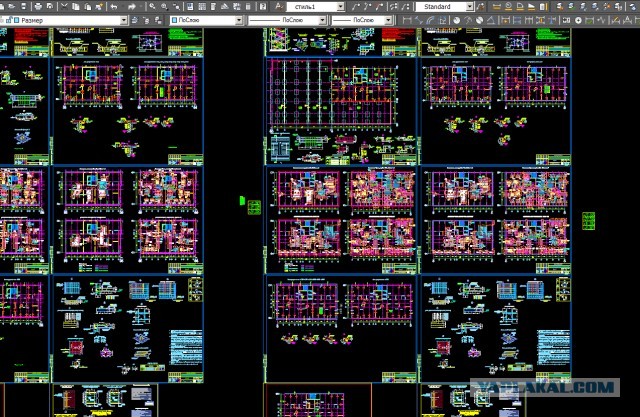Screen dimensions: 640x417
Task: Click the ПоСлою color swatch box
Action: 174,20
